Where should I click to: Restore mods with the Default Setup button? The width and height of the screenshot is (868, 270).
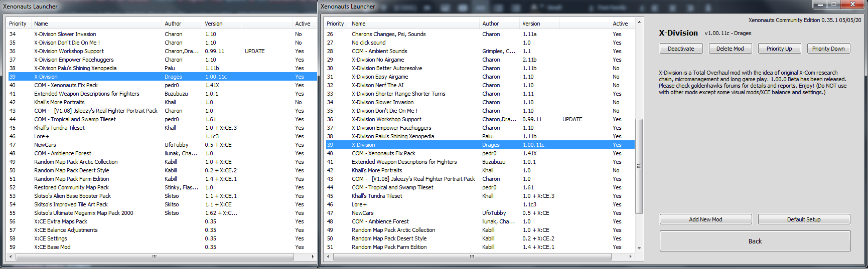804,219
